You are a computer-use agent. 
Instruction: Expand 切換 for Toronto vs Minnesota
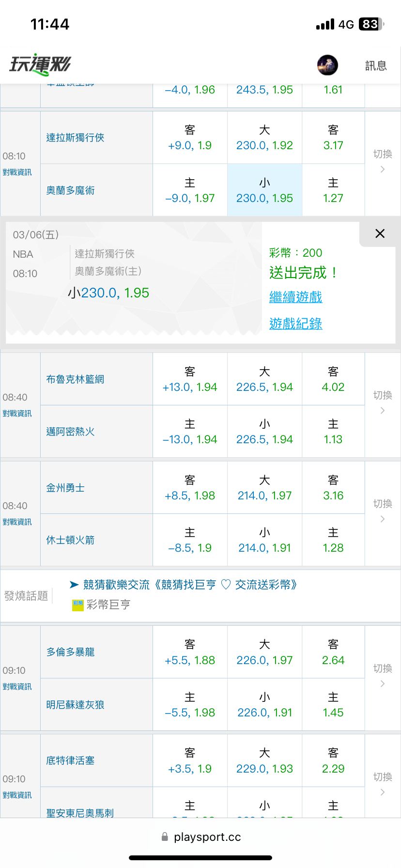383,676
